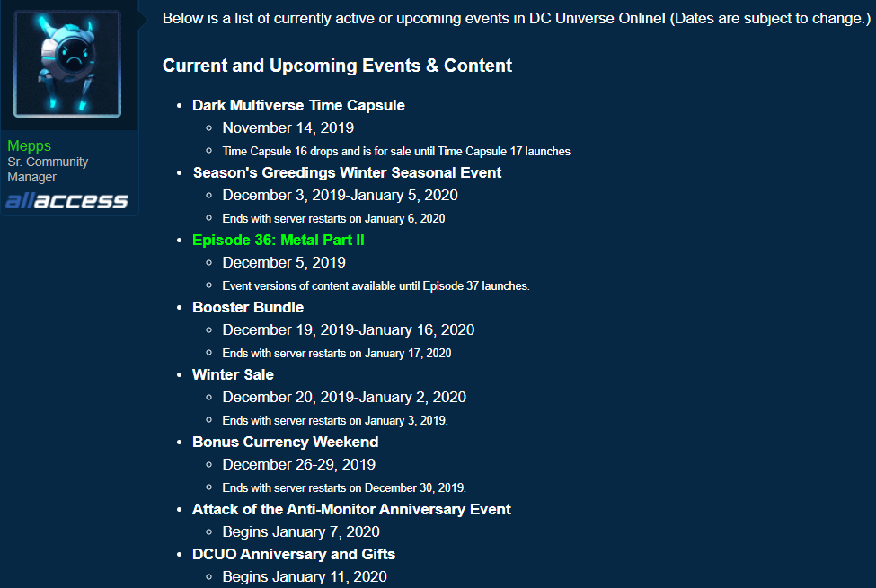Open Mepps' robot avatar image
Viewport: 876px width, 588px height.
click(x=67, y=64)
